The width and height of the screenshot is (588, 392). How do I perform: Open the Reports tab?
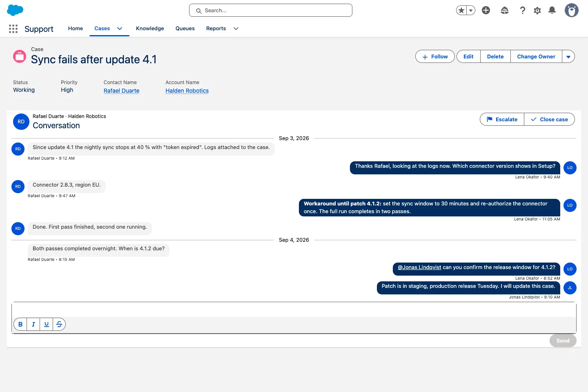(216, 29)
